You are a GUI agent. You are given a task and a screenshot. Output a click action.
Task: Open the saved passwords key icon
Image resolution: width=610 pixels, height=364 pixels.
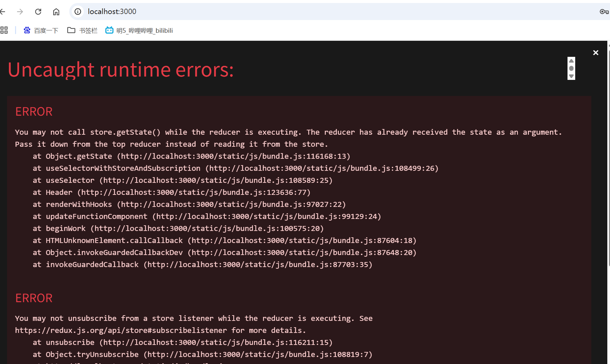pyautogui.click(x=604, y=12)
